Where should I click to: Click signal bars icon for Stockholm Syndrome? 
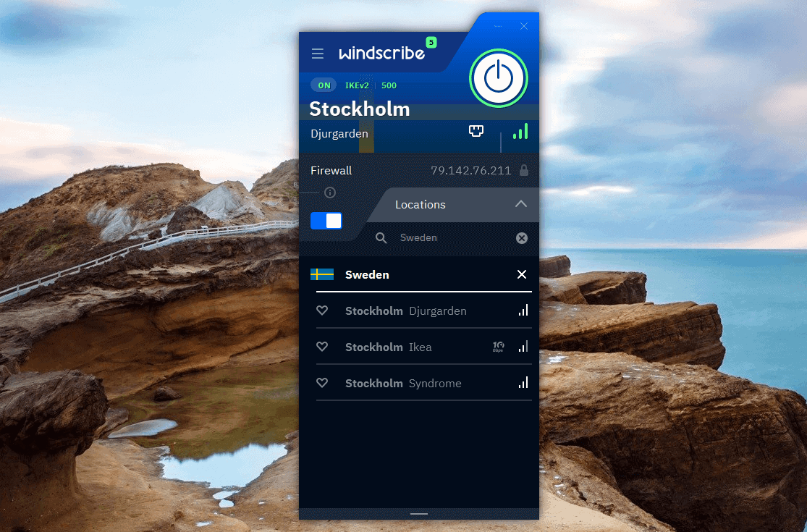(x=523, y=382)
